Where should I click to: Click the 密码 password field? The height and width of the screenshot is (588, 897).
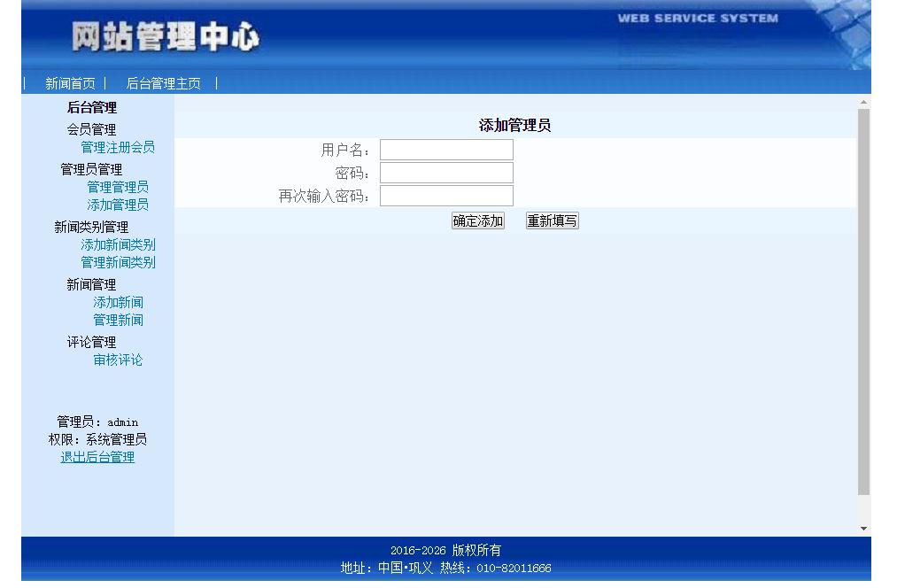(445, 173)
